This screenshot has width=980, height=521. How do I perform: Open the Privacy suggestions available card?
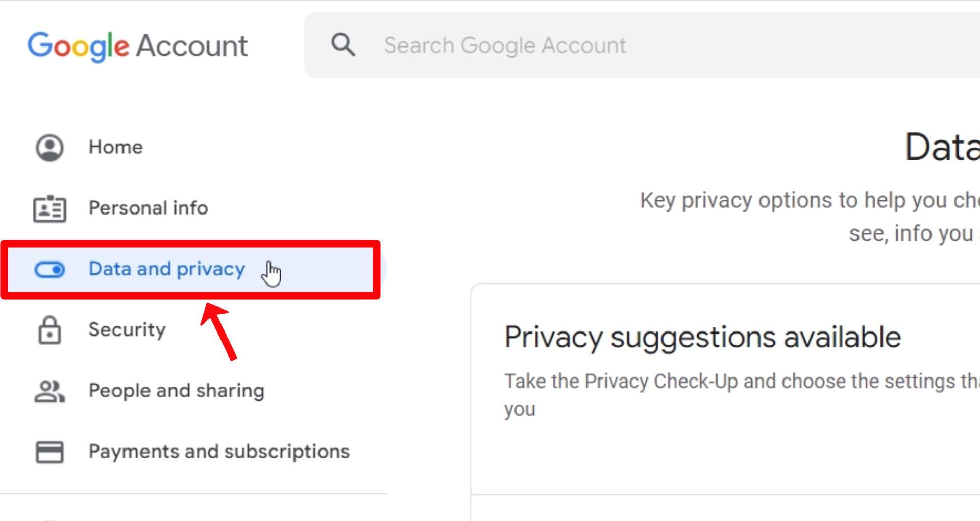pyautogui.click(x=725, y=388)
